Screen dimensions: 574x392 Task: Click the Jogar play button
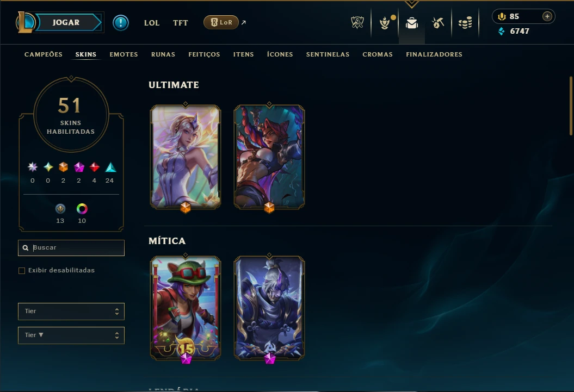click(x=66, y=22)
